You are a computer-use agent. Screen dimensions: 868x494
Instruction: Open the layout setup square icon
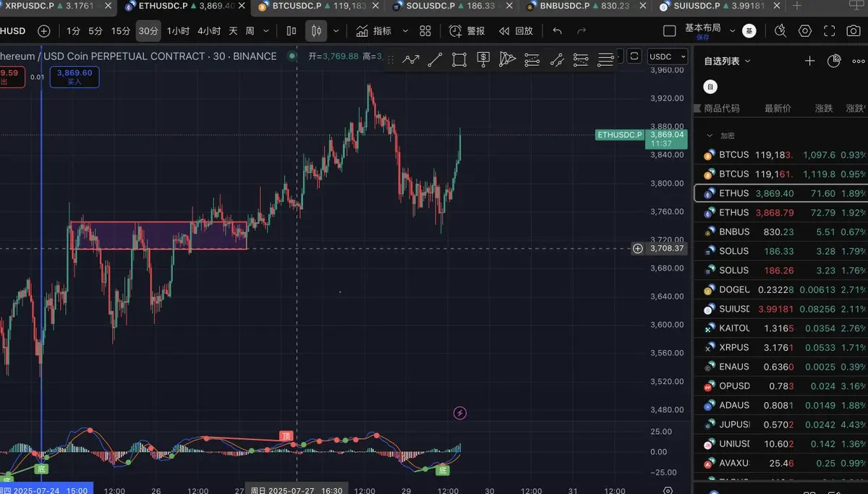click(670, 31)
